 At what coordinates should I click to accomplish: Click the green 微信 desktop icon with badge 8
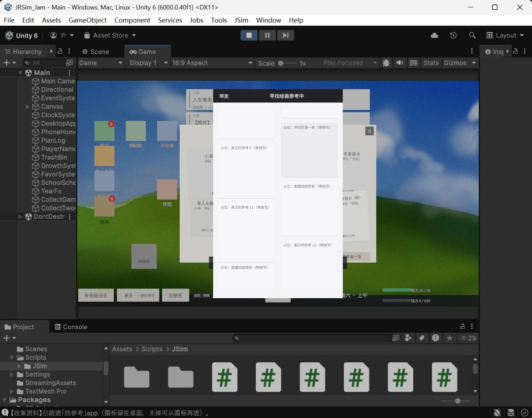104,131
